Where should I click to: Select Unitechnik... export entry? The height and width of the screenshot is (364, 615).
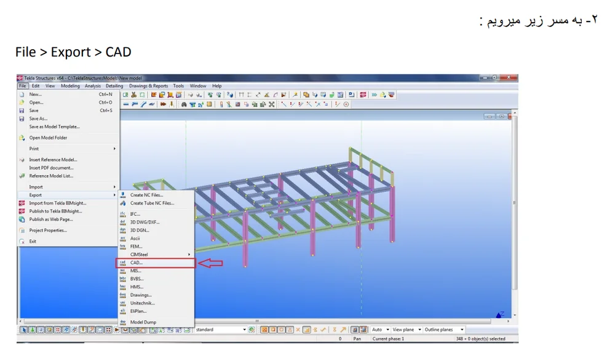(x=156, y=303)
